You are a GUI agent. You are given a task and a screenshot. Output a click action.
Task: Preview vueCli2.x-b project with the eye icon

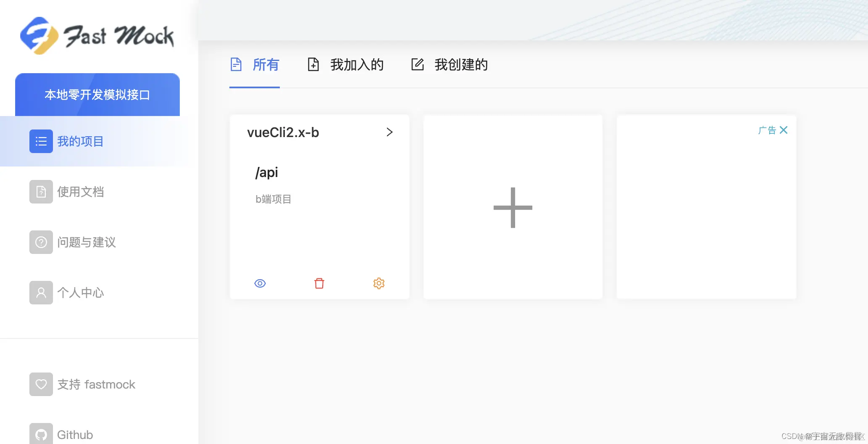260,283
